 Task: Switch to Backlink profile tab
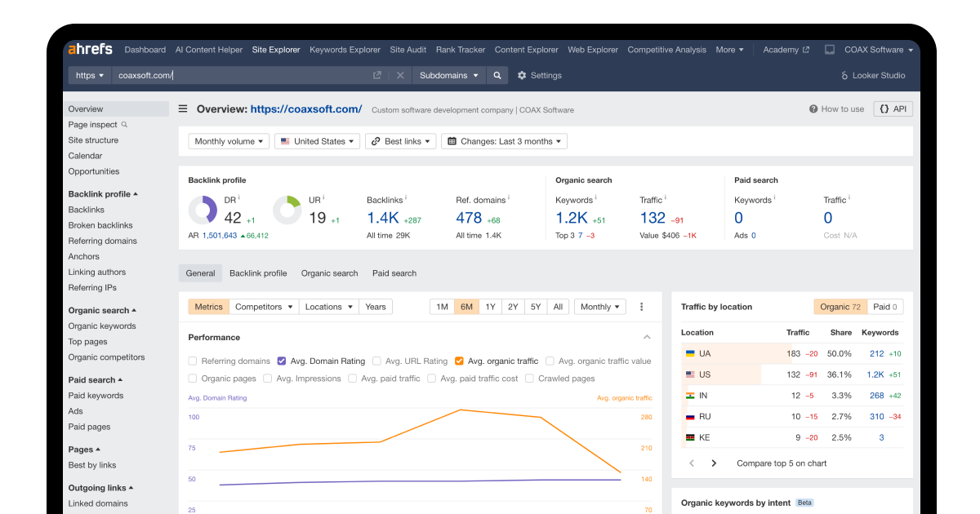(258, 273)
